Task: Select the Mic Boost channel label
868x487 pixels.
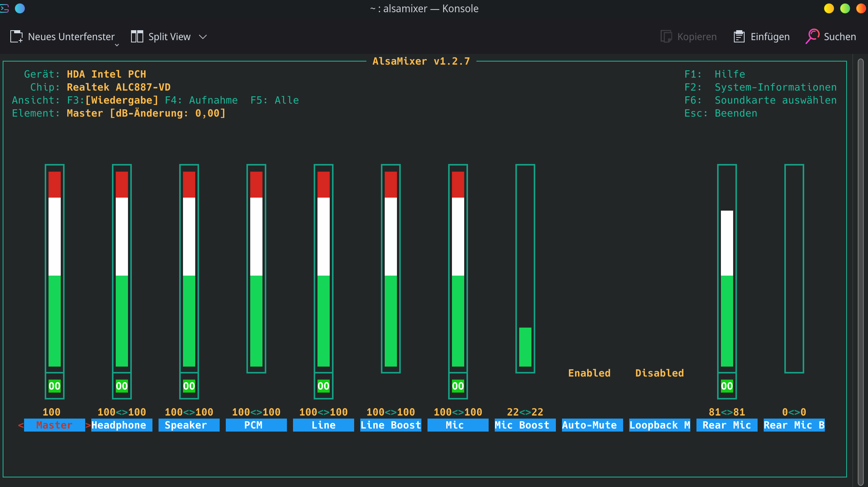Action: pos(525,425)
